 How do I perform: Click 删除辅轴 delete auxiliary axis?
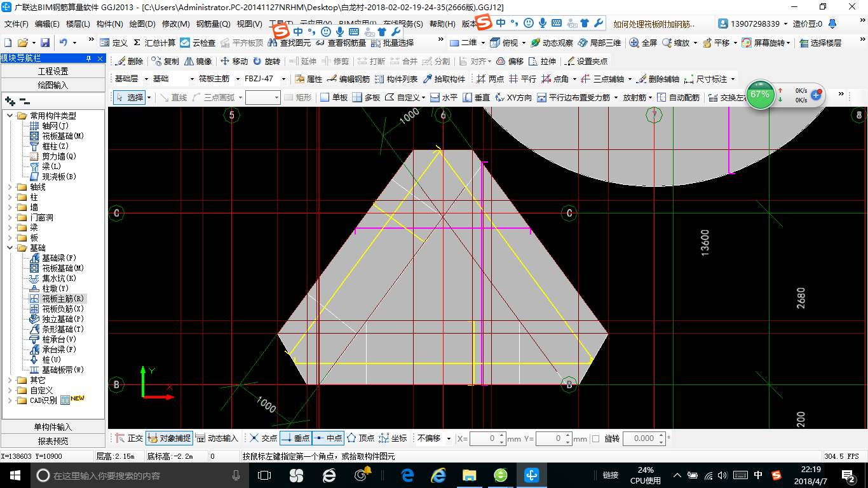[658, 79]
